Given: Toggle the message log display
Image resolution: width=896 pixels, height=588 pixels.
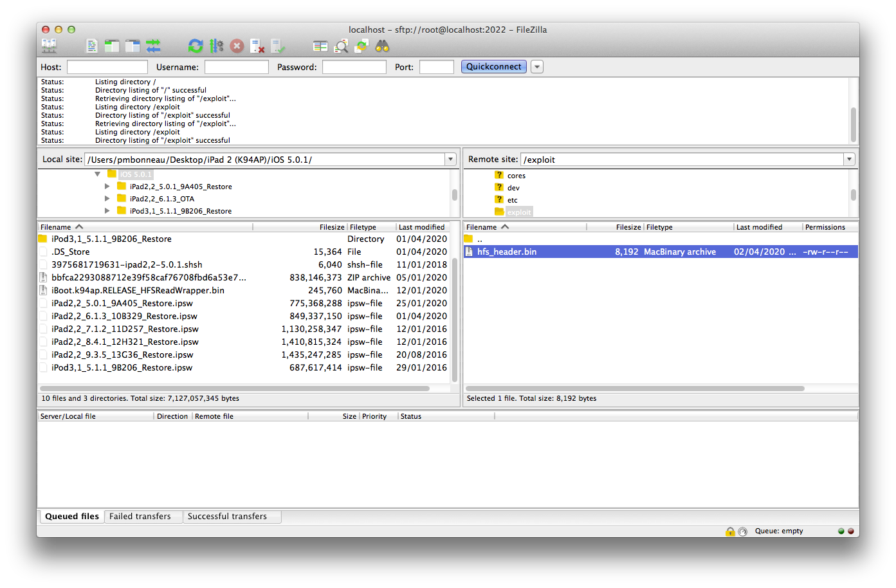Looking at the screenshot, I should tap(92, 46).
